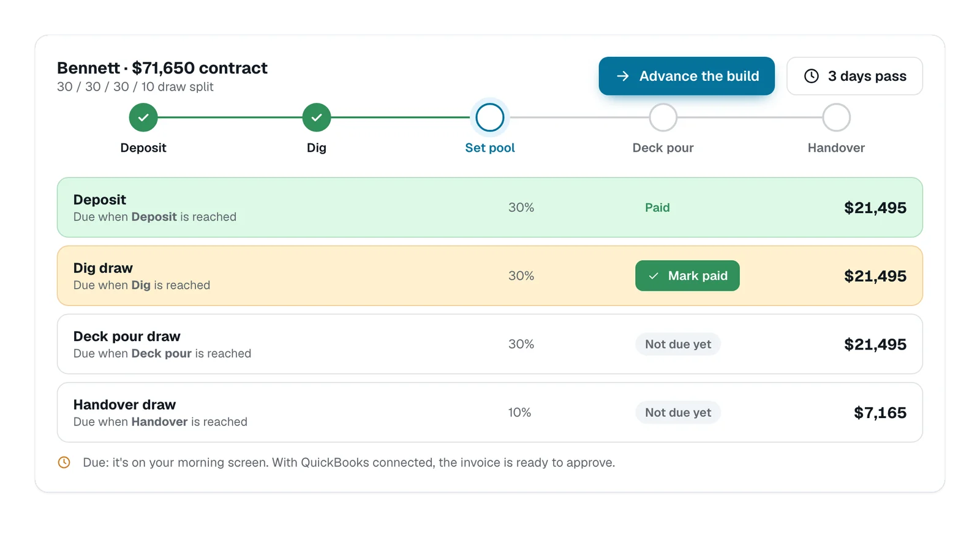Click the Paid status on Deposit row
The width and height of the screenshot is (980, 535).
pos(657,208)
